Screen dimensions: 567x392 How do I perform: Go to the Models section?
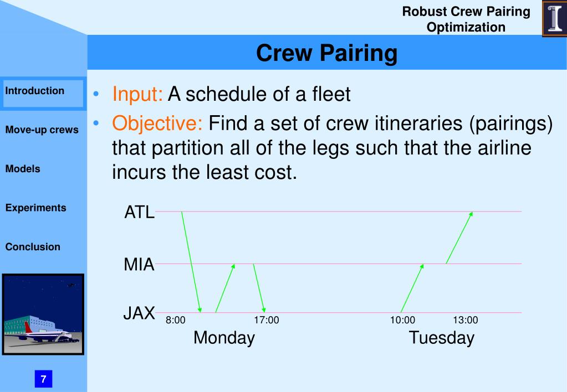[23, 169]
